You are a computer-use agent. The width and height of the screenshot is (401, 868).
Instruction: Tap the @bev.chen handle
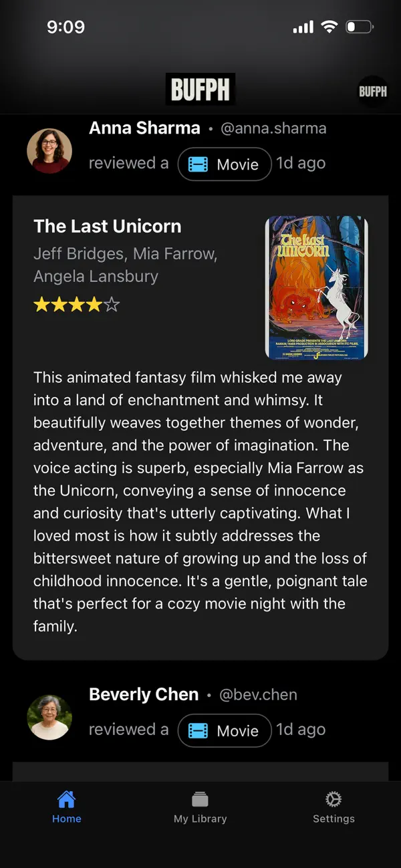[258, 695]
